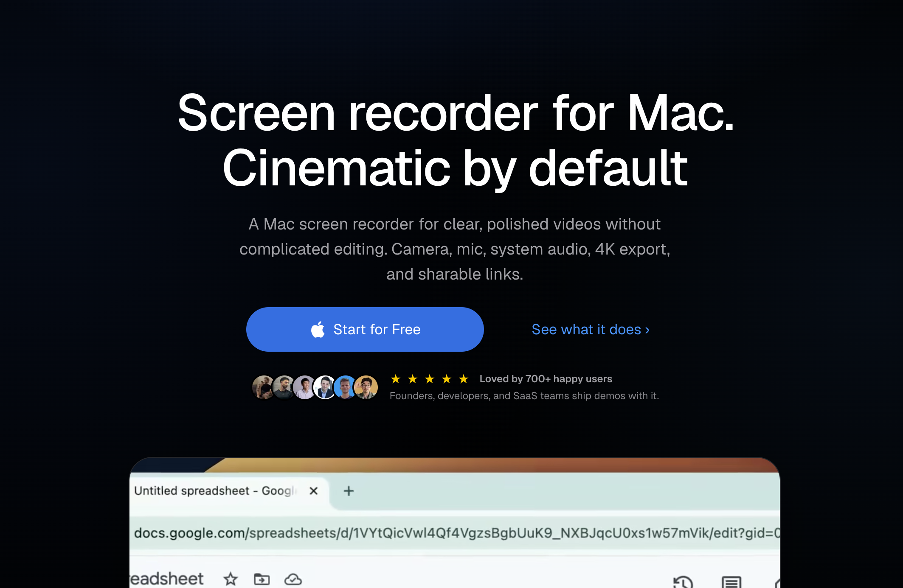Click the first user avatar
903x588 pixels.
tap(263, 387)
